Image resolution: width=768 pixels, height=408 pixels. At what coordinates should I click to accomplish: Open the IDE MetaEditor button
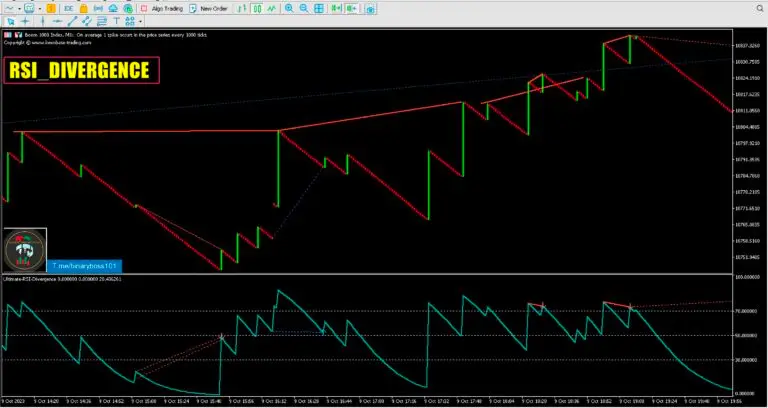(x=69, y=8)
